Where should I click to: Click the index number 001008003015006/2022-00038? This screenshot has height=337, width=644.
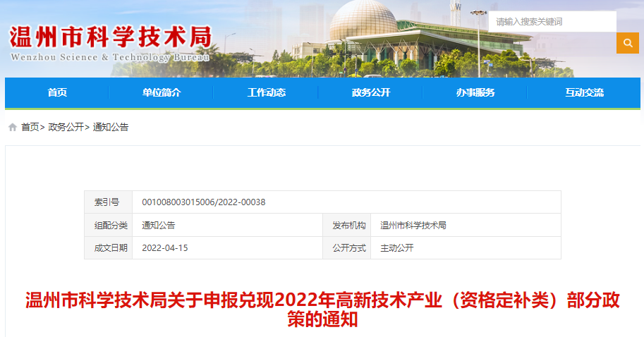click(203, 202)
